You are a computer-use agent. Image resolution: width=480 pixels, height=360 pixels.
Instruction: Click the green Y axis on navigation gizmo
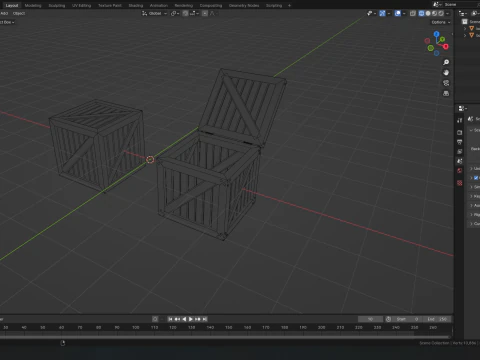(442, 39)
